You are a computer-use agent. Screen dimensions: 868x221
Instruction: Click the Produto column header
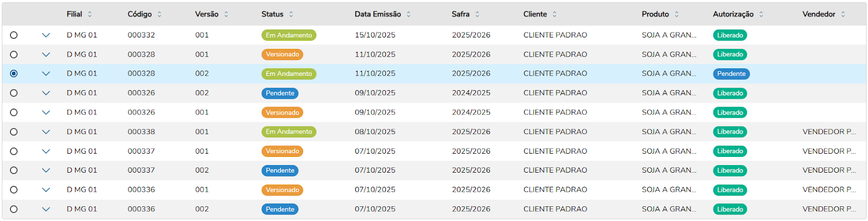coord(655,14)
